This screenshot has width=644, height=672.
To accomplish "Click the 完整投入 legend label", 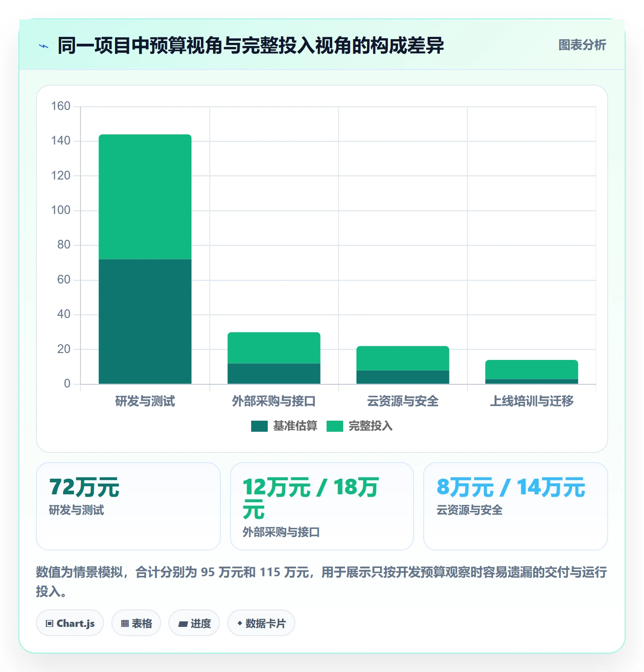I will pyautogui.click(x=371, y=426).
